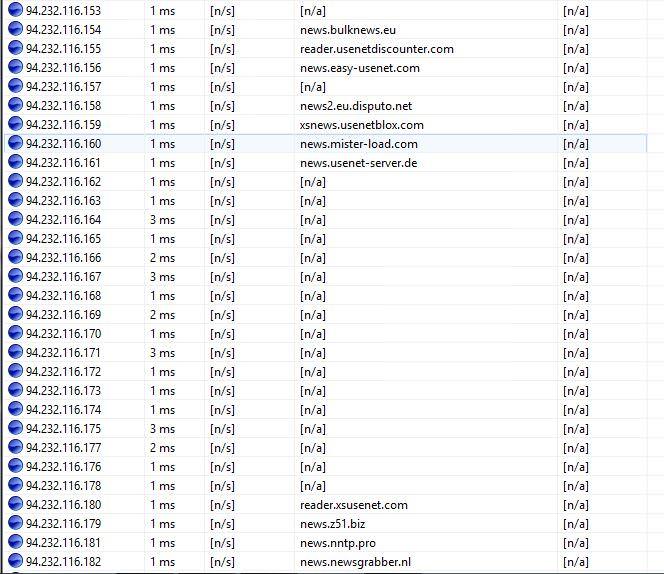Click last-column [n/a] for 94.232.116.181
The width and height of the screenshot is (664, 574).
coord(575,543)
